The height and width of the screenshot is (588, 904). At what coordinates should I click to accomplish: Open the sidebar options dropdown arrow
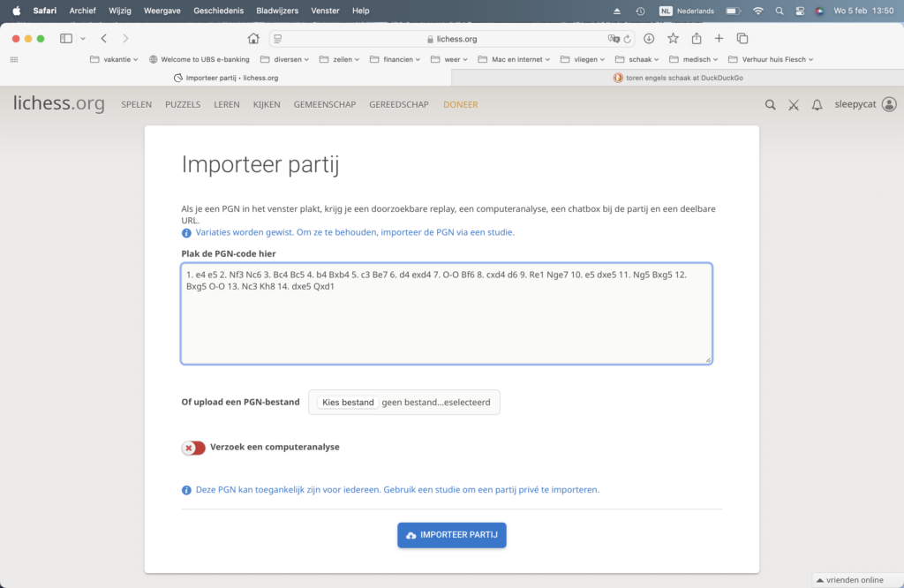83,39
